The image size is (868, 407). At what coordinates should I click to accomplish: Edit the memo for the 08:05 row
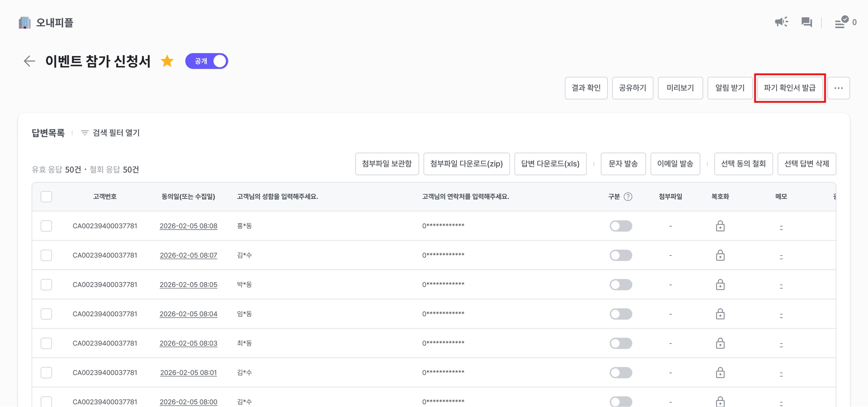781,285
